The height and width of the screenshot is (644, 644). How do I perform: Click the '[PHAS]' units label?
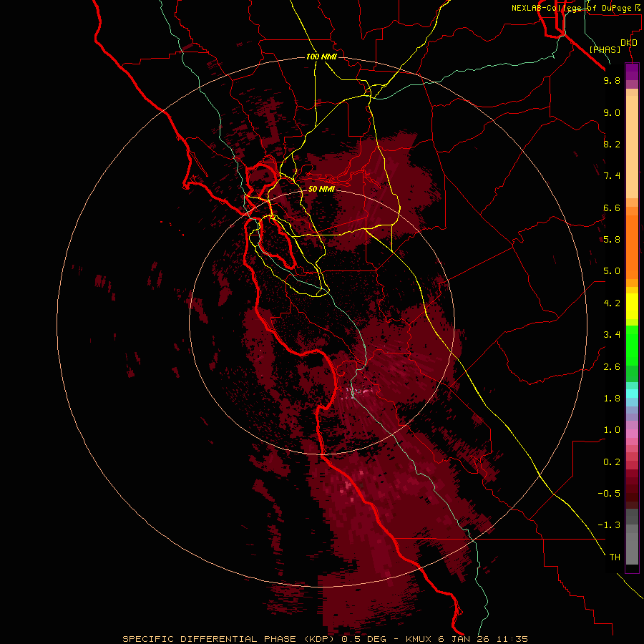pyautogui.click(x=605, y=49)
